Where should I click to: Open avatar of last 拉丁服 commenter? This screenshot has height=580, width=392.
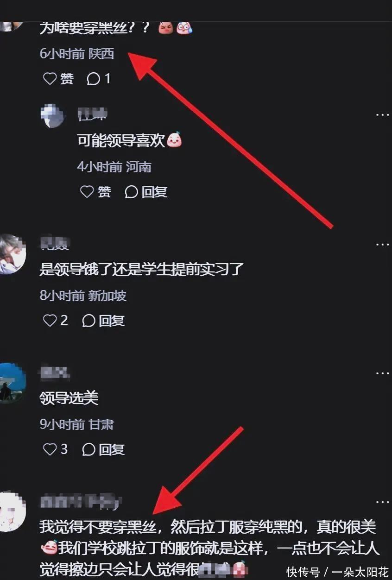coord(13,512)
